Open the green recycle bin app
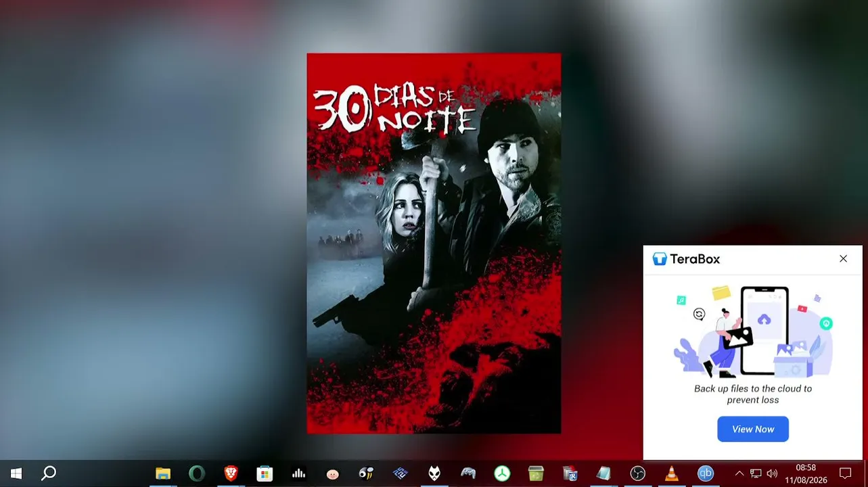 pos(536,473)
